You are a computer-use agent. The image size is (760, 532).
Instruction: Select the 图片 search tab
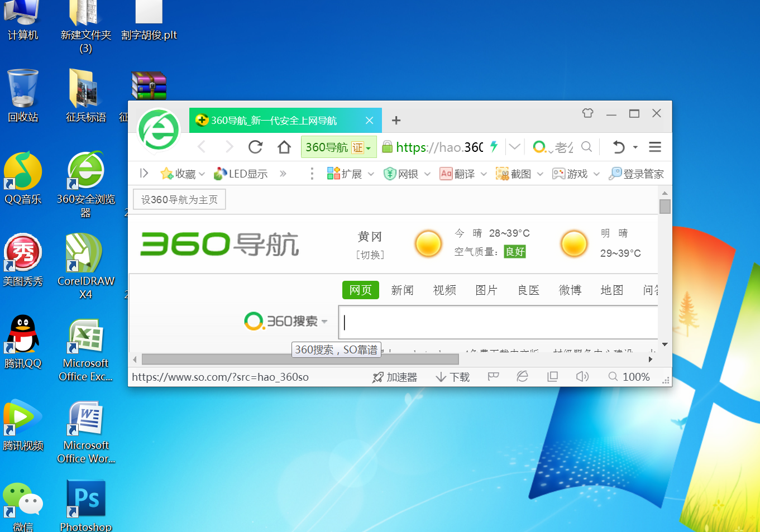tap(486, 290)
